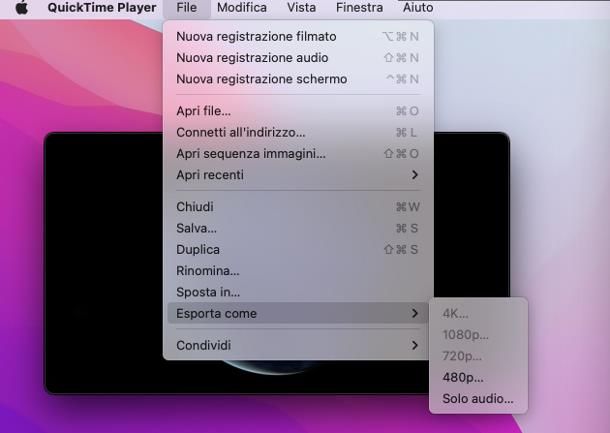Open the QuickTime Player app menu
The width and height of the screenshot is (610, 433).
102,7
